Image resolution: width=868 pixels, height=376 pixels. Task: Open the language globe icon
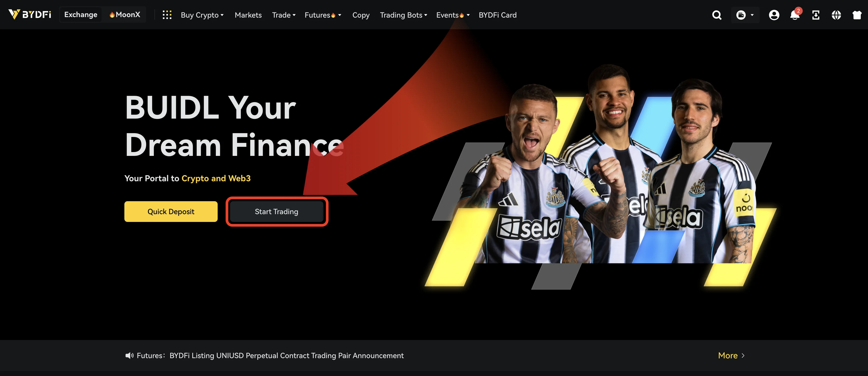[x=836, y=15]
